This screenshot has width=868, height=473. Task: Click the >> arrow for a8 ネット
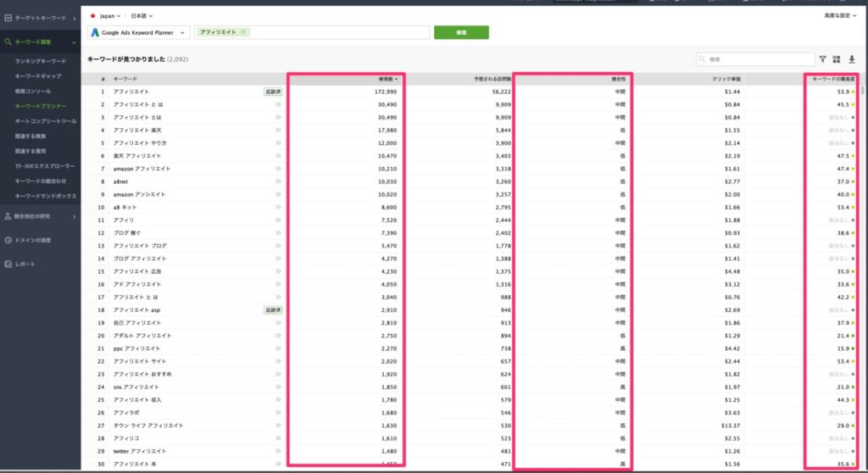278,207
